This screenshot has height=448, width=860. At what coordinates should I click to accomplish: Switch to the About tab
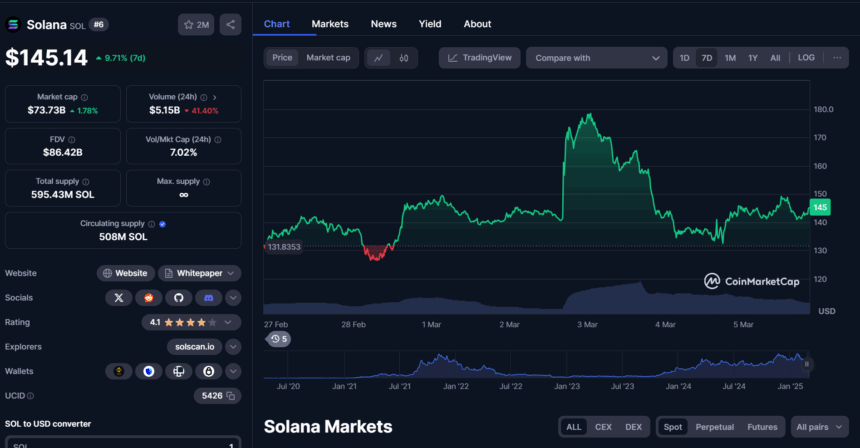477,24
